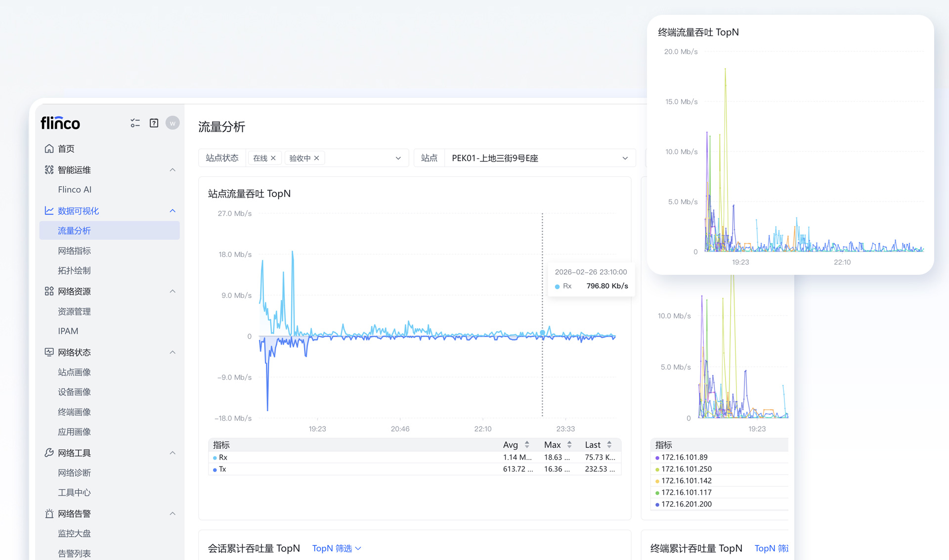Remove the 验收中 status filter tag

click(x=317, y=158)
